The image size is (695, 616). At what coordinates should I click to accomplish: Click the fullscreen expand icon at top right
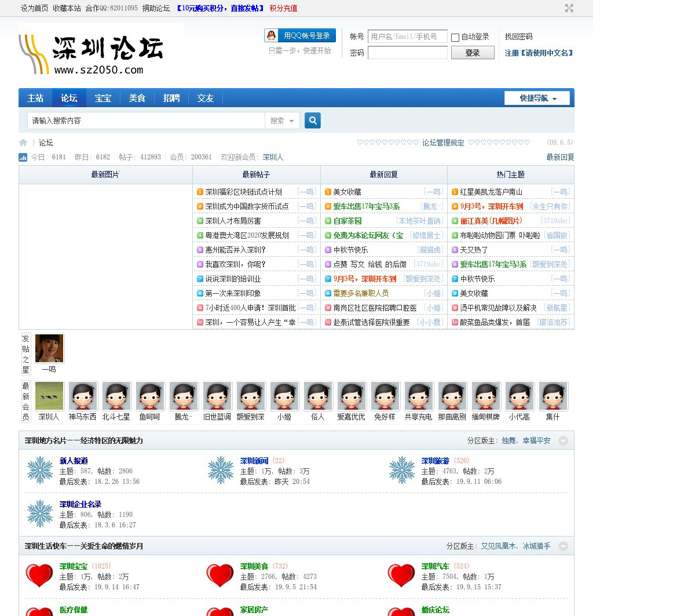click(569, 8)
